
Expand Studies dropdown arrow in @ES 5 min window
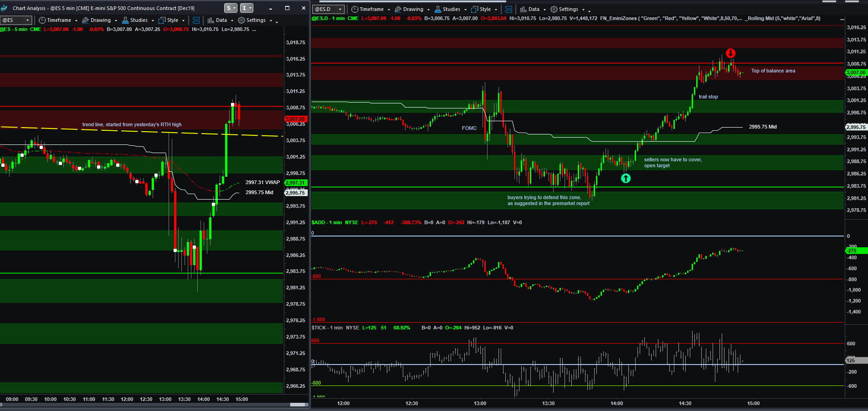click(x=153, y=21)
